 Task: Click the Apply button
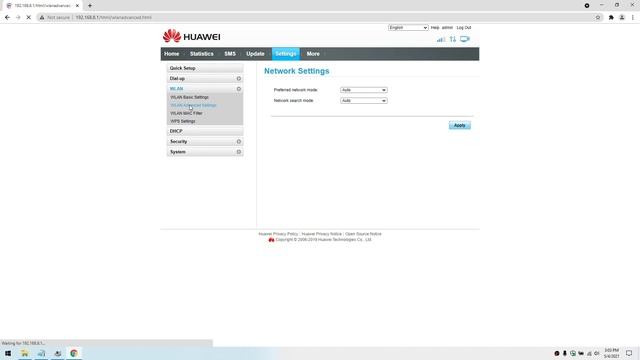[460, 125]
